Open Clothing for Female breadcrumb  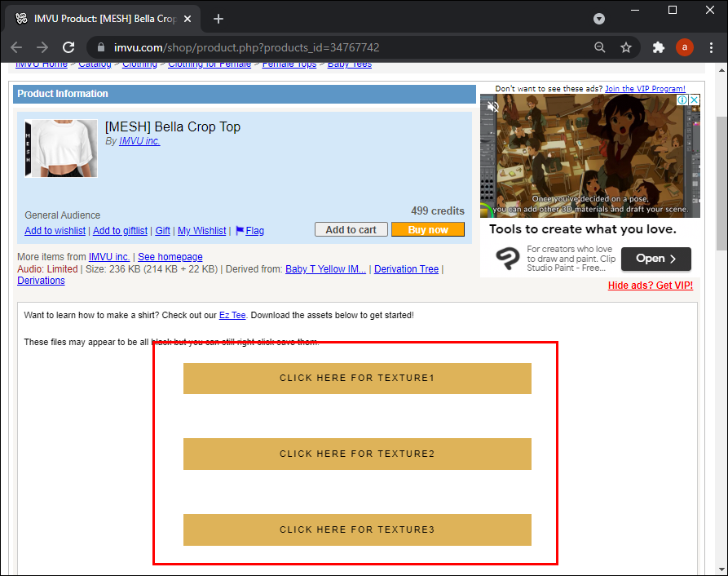click(210, 64)
